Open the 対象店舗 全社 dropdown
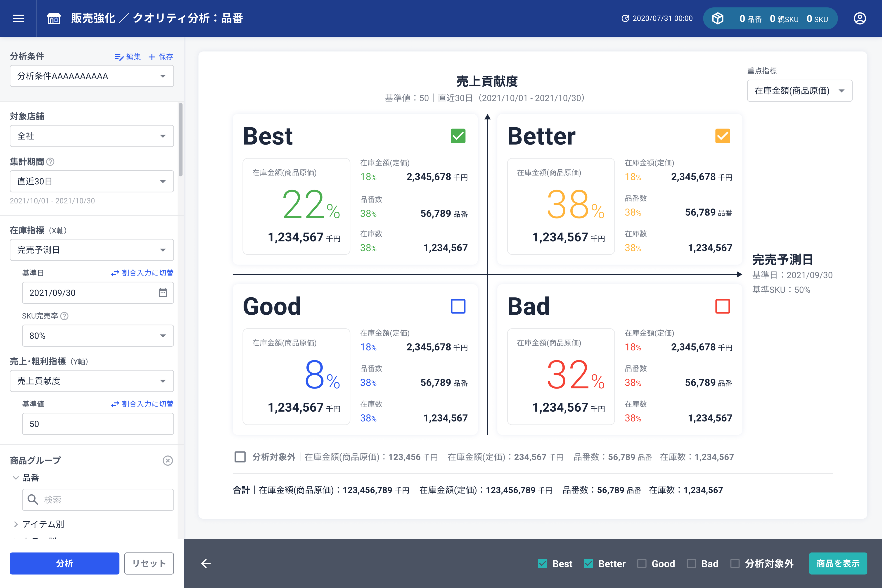 (x=92, y=136)
